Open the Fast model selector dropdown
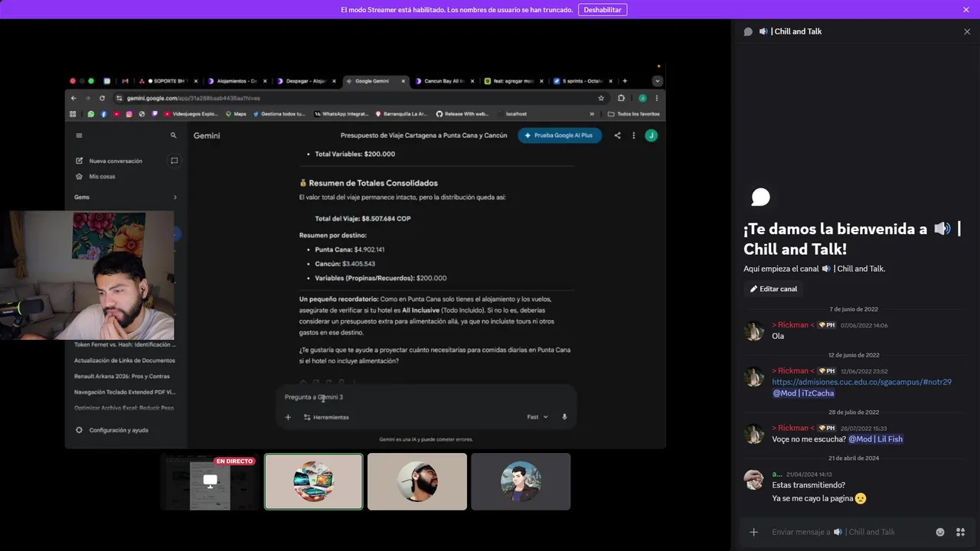 point(537,417)
